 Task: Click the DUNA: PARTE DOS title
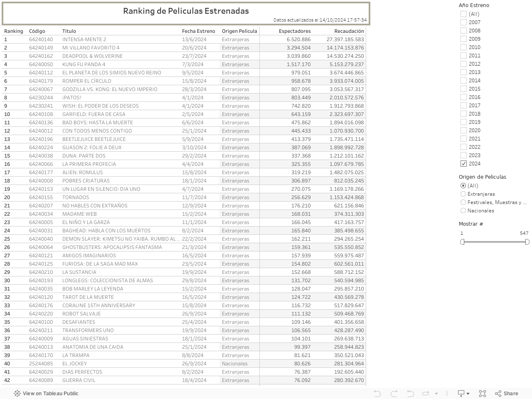(84, 156)
